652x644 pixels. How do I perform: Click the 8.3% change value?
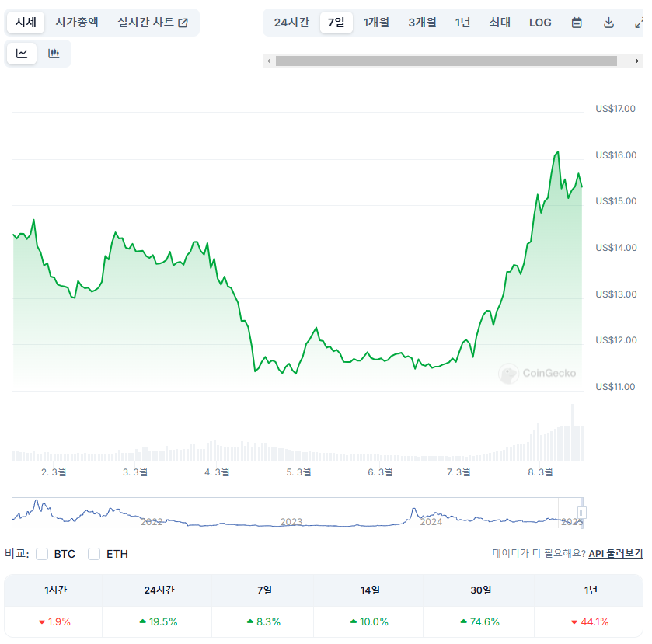[x=263, y=622]
